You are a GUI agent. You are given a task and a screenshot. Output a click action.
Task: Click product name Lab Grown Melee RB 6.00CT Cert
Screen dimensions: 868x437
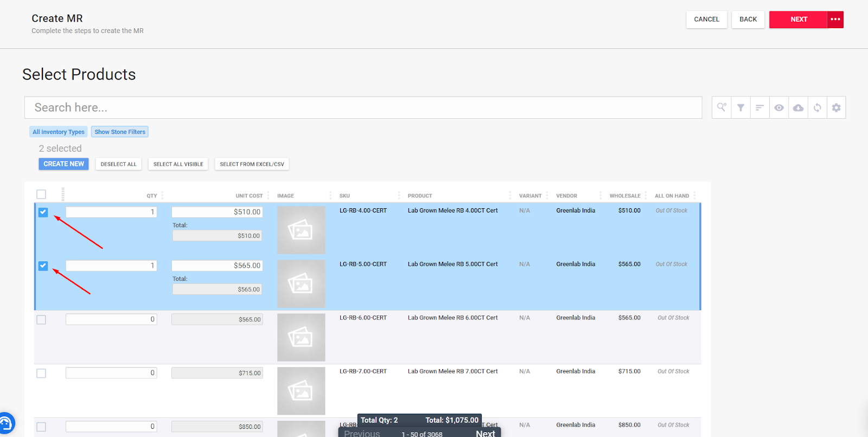click(x=452, y=318)
